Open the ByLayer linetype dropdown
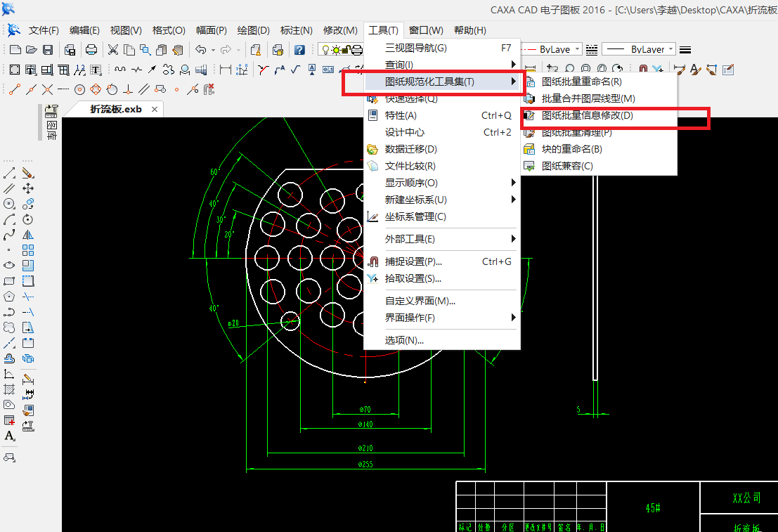The height and width of the screenshot is (532, 778). click(670, 49)
